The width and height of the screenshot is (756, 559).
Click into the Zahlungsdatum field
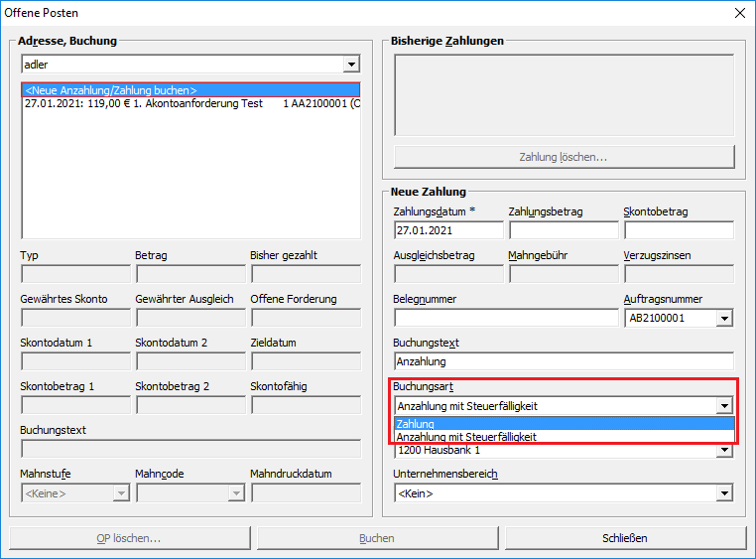coord(447,230)
